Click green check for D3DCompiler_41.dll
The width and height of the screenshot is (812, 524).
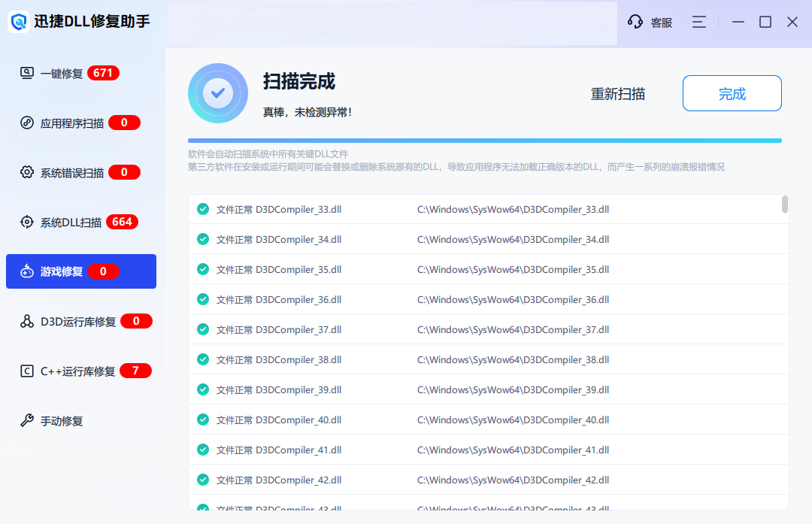click(203, 450)
